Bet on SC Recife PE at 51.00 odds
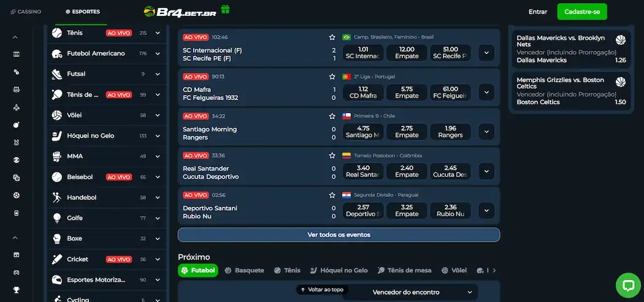 pos(451,53)
